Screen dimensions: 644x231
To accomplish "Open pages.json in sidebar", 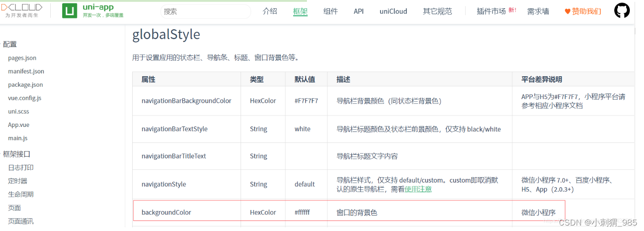I will [x=22, y=58].
